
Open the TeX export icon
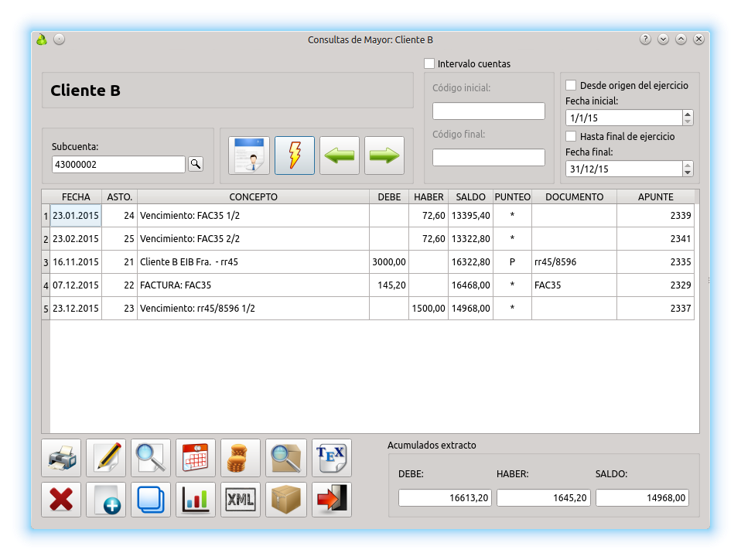coord(332,458)
